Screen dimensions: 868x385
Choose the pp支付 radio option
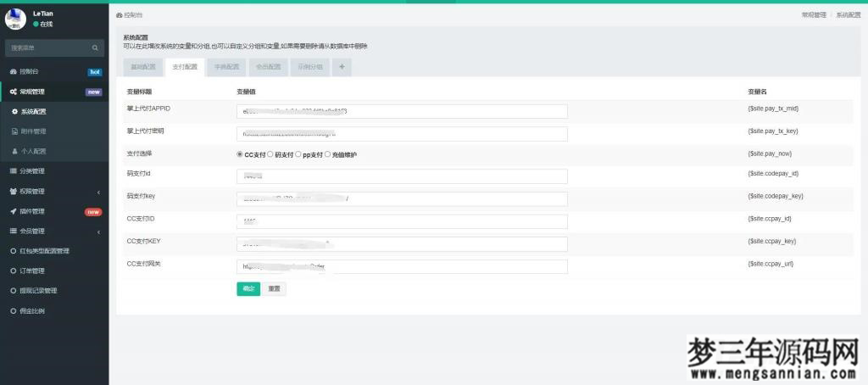pos(298,154)
